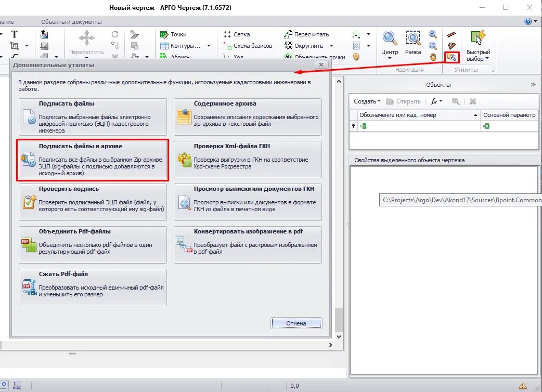Select the Рамка zoom frame tool
This screenshot has width=542, height=392.
click(x=413, y=43)
